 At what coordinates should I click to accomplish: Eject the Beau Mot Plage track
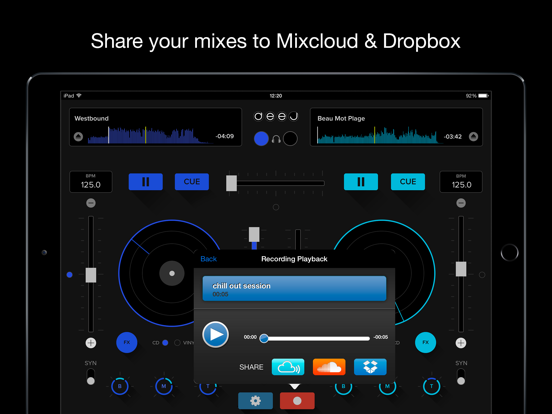tap(473, 136)
